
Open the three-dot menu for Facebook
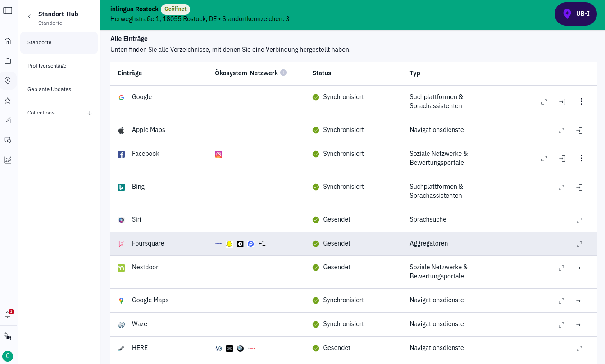[x=581, y=158]
